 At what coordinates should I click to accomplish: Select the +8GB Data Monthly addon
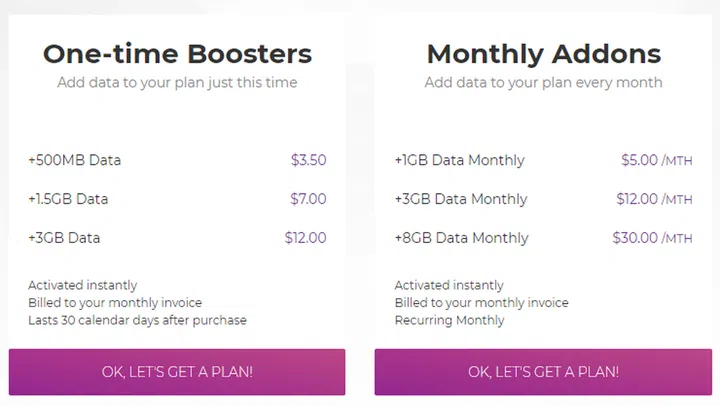pyautogui.click(x=459, y=238)
